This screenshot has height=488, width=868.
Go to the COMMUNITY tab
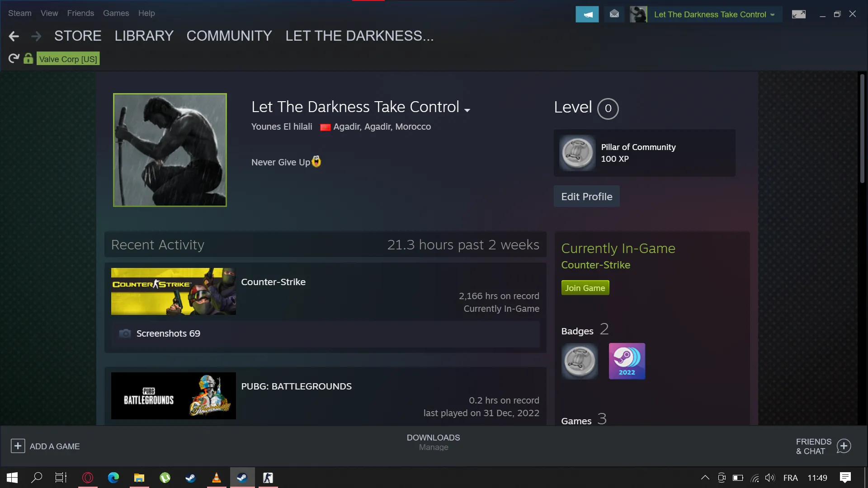click(229, 36)
